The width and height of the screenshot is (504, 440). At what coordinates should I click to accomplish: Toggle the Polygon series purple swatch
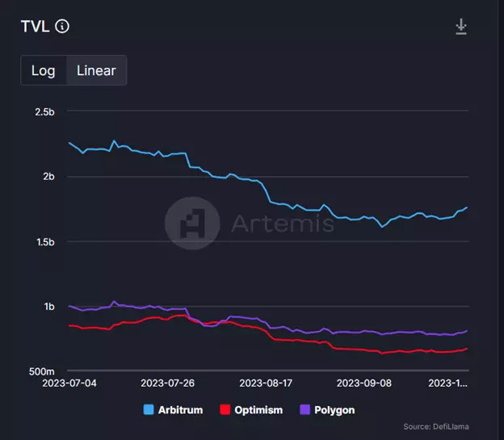pyautogui.click(x=305, y=410)
